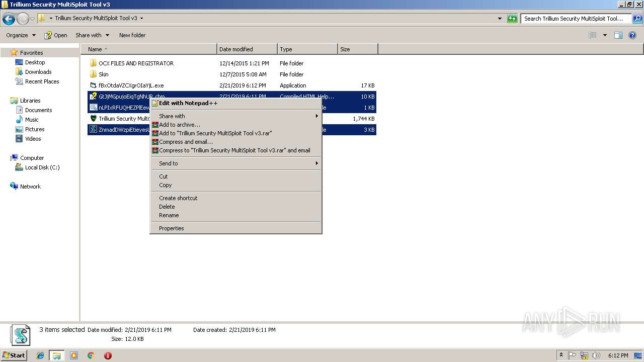This screenshot has height=362, width=644.
Task: Click New folder in the toolbar
Action: 132,35
